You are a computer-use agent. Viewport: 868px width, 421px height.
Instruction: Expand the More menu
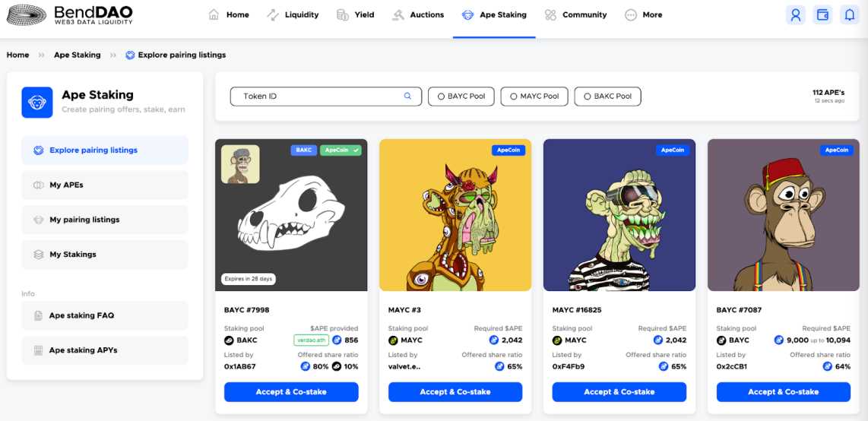tap(643, 15)
